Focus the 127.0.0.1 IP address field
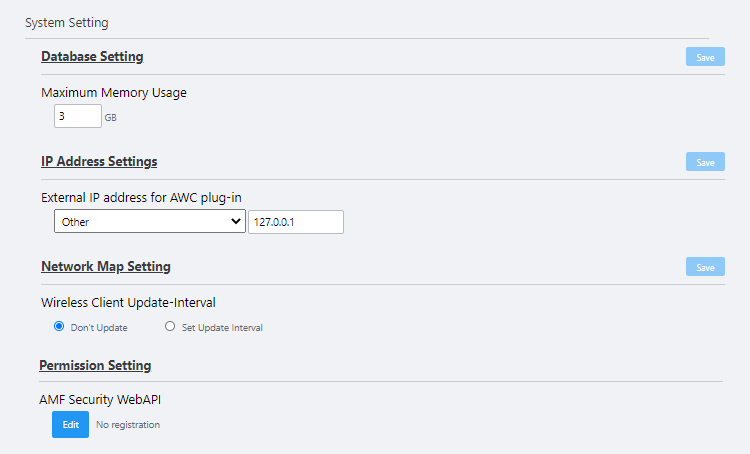This screenshot has height=454, width=750. [x=295, y=222]
